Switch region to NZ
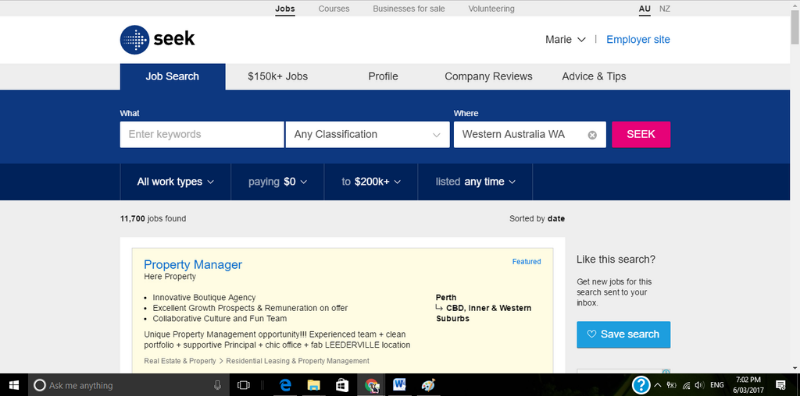This screenshot has width=800, height=396. 664,9
